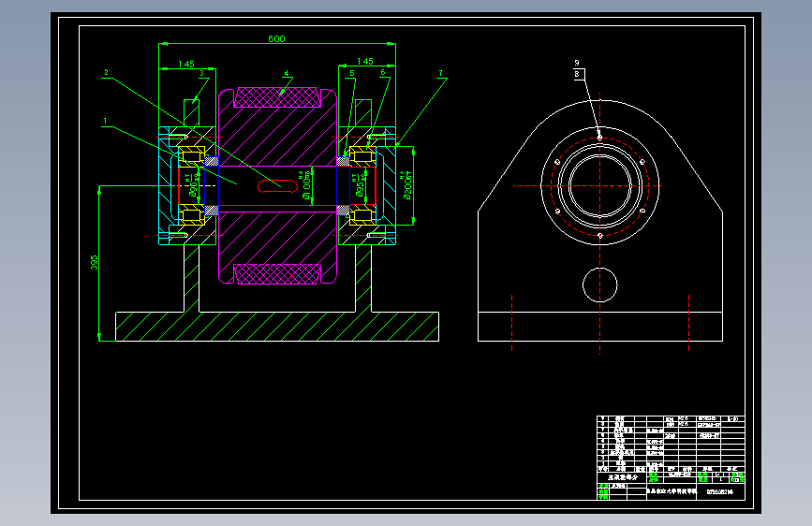Click part balloon number 7
This screenshot has width=812, height=526.
pos(441,74)
